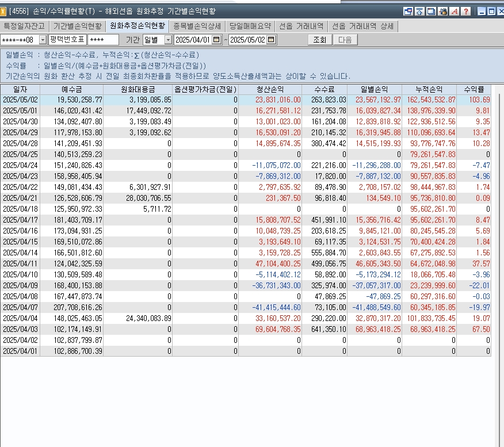Click the padlock lock-screen icon

click(443, 12)
